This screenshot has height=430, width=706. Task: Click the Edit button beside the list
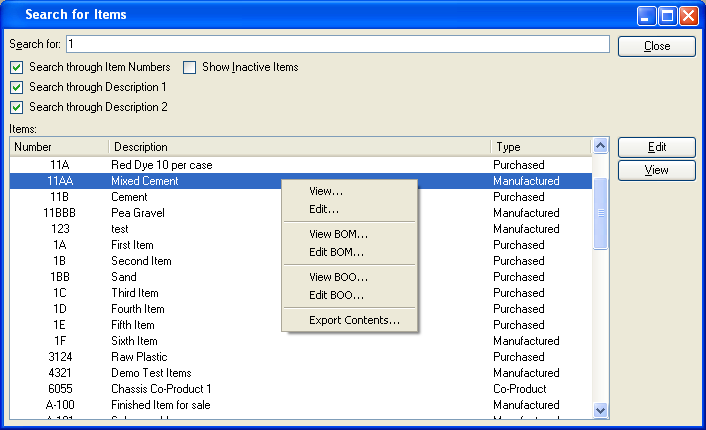tap(656, 147)
